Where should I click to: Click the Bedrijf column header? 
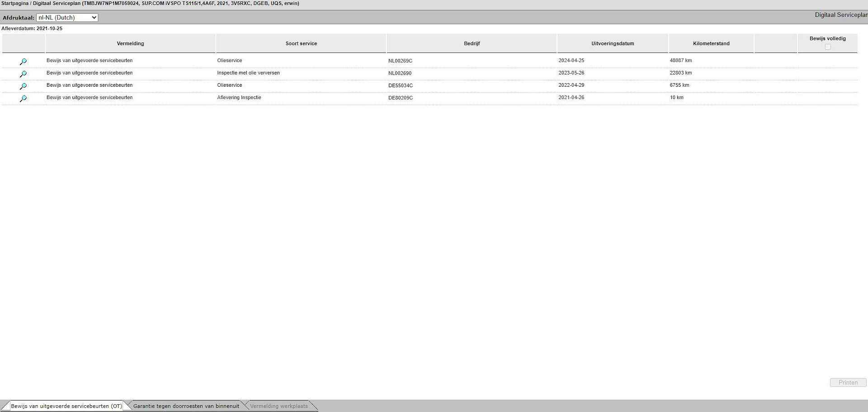(x=472, y=43)
